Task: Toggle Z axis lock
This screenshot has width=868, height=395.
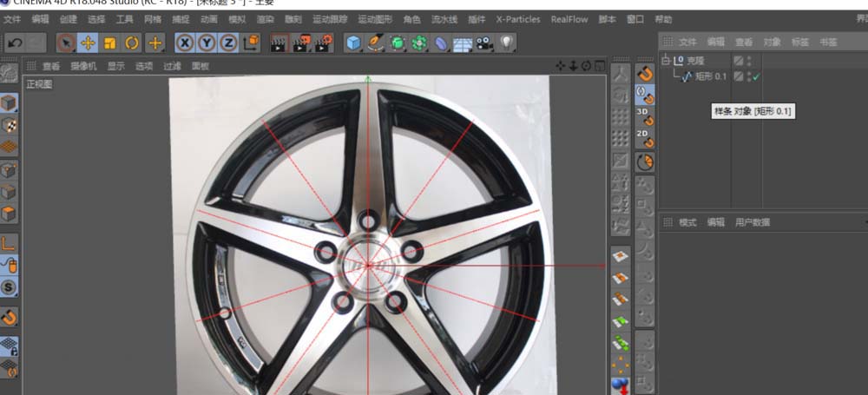Action: (x=228, y=43)
